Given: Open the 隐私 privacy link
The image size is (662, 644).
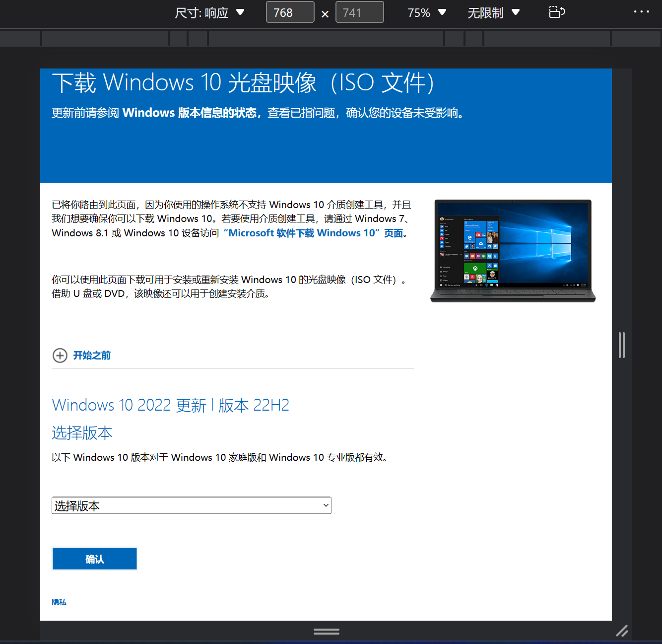Looking at the screenshot, I should 59,602.
